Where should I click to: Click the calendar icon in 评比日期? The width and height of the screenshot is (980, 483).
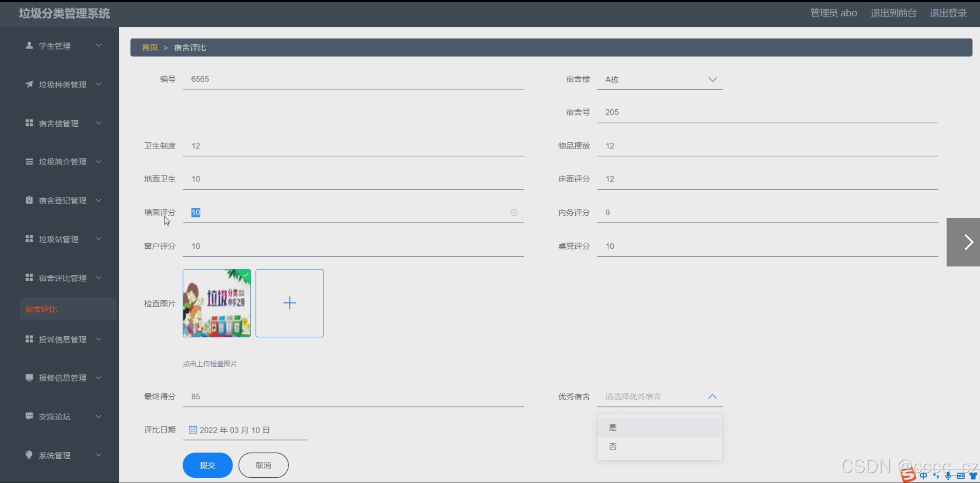[193, 430]
